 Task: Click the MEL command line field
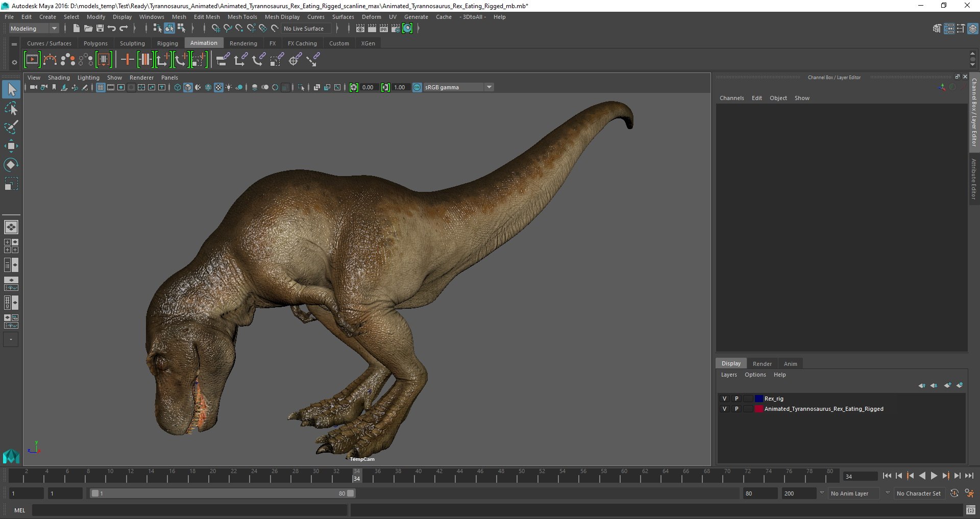(x=190, y=510)
